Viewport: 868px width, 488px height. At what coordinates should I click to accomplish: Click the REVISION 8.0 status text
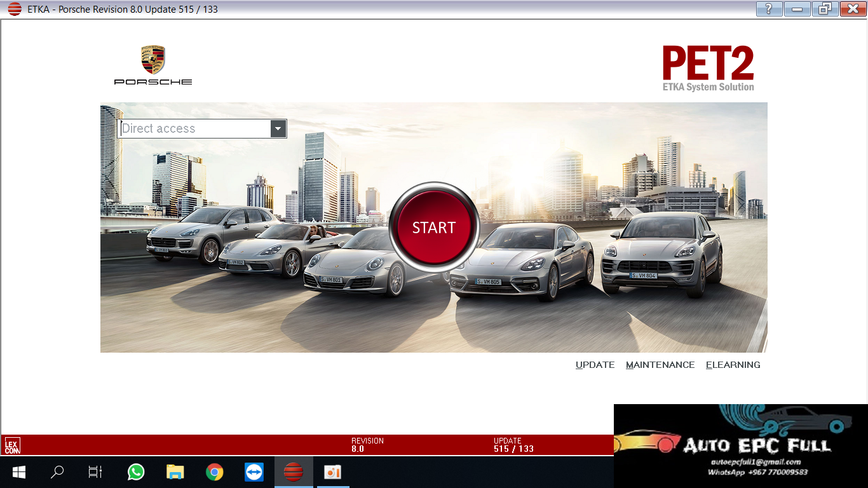(x=367, y=445)
